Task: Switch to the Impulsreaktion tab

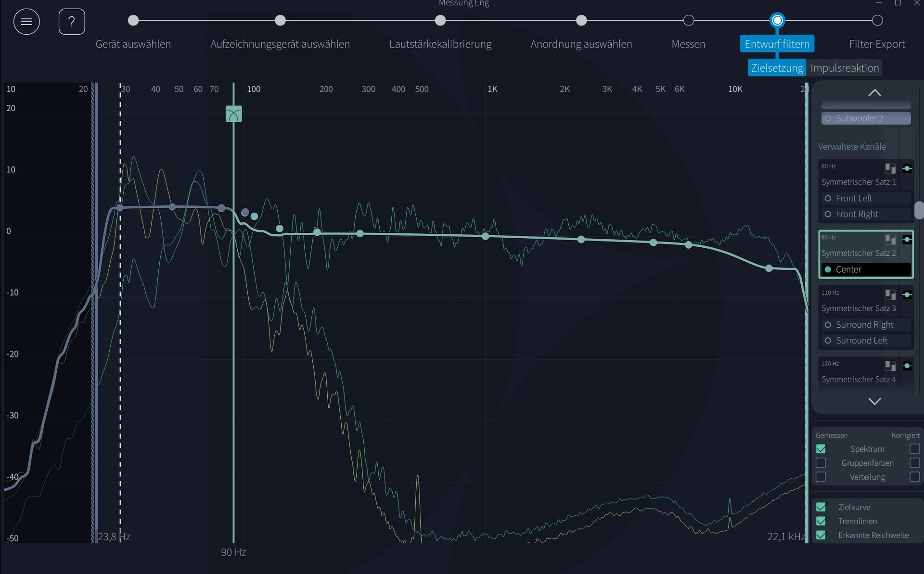Action: (844, 68)
